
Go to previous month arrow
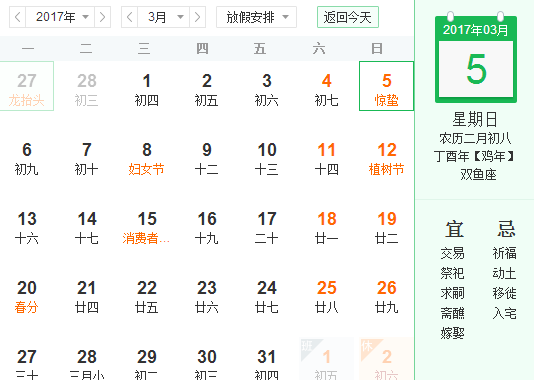129,17
